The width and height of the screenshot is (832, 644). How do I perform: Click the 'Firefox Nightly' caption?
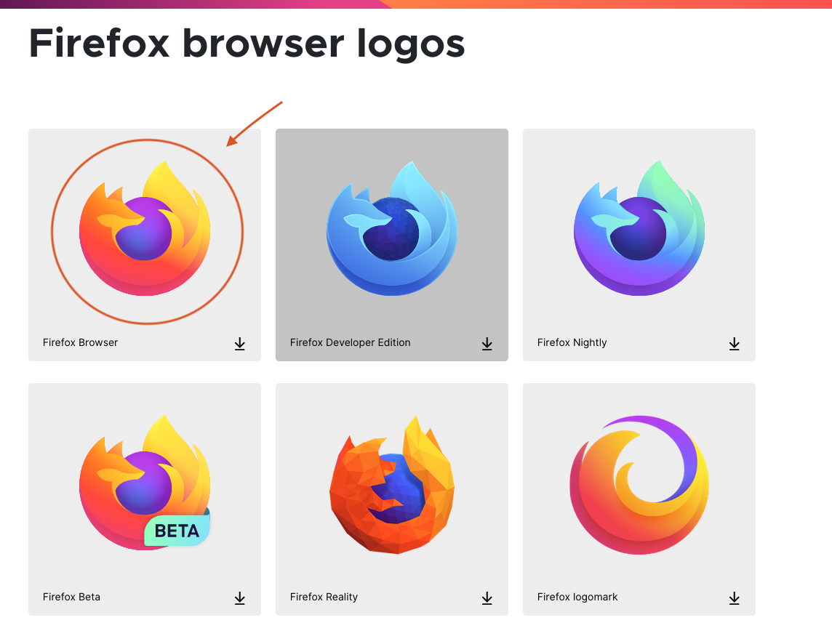point(572,342)
